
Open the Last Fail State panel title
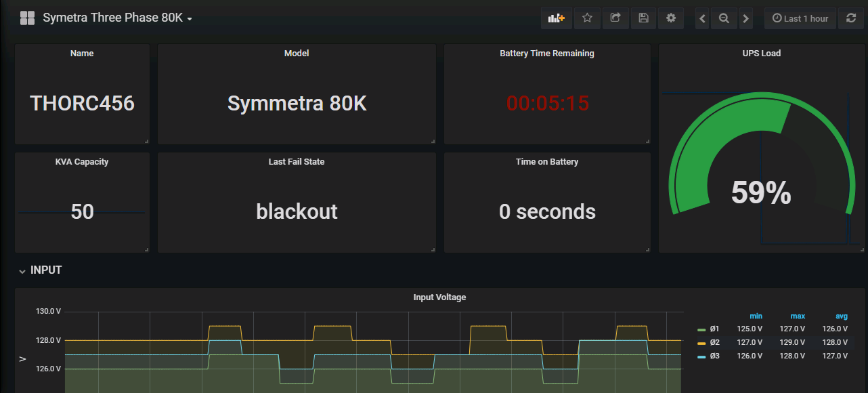point(297,161)
